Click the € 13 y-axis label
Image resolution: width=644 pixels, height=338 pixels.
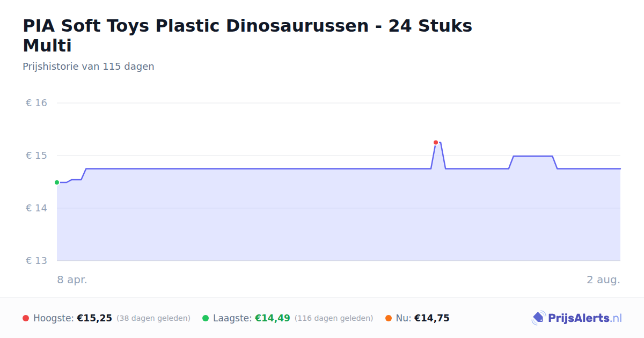tap(36, 261)
